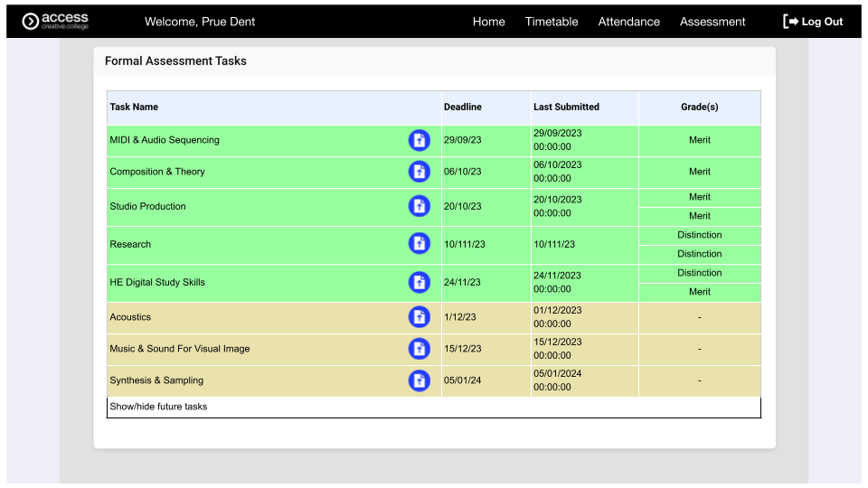This screenshot has height=488, width=868.
Task: Click the Merit grade for Composition & Theory
Action: (x=700, y=172)
